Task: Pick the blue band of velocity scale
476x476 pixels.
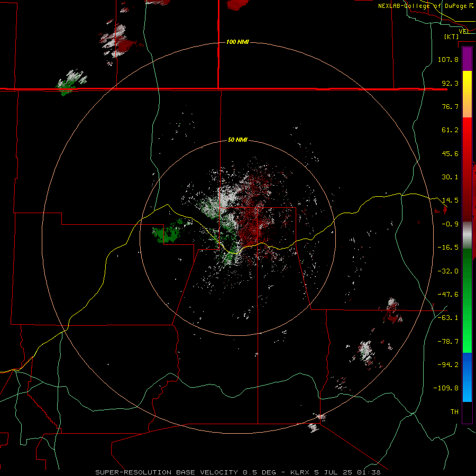Action: click(x=467, y=377)
